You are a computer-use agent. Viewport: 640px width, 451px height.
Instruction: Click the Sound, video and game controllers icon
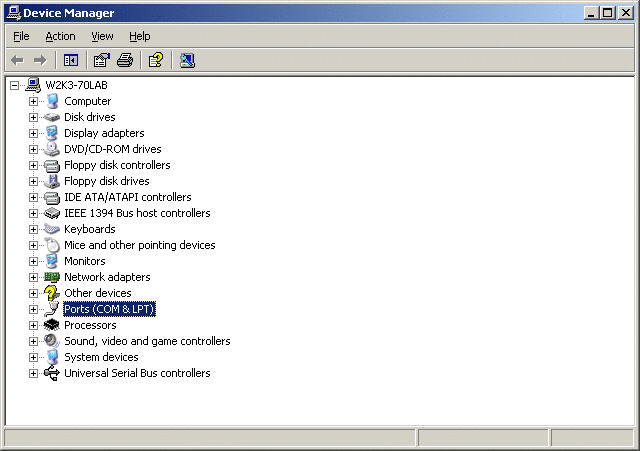pyautogui.click(x=52, y=341)
